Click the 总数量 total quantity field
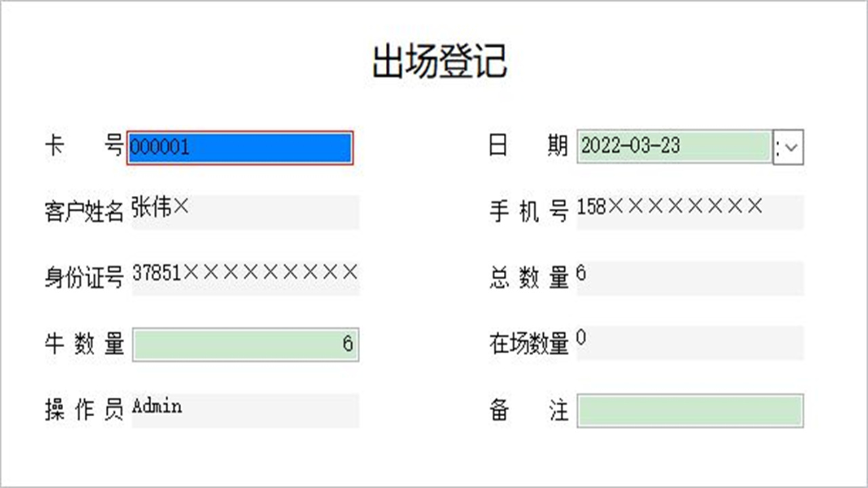 (690, 278)
